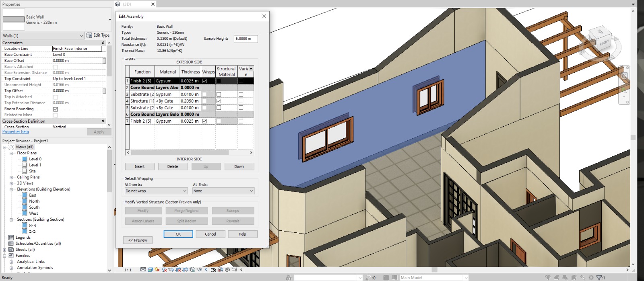
Task: Toggle Select Underlay Elements icon
Action: coord(556,277)
